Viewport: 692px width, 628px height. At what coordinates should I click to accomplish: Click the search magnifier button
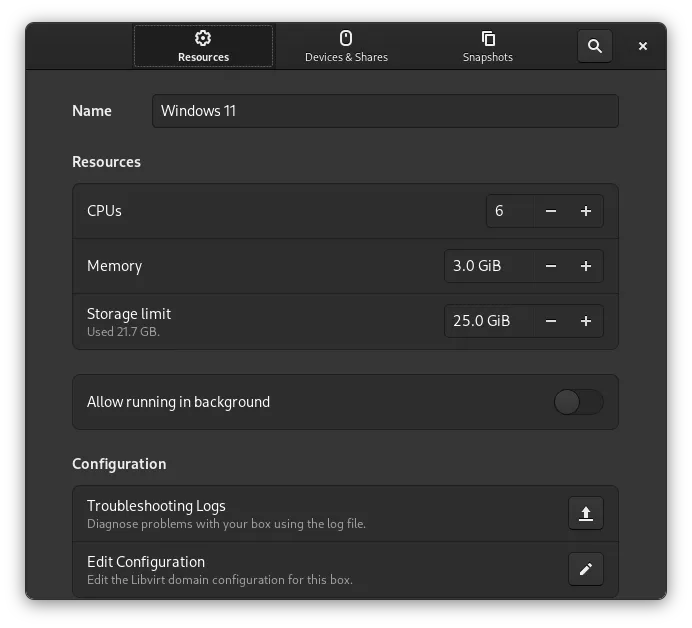pos(594,46)
